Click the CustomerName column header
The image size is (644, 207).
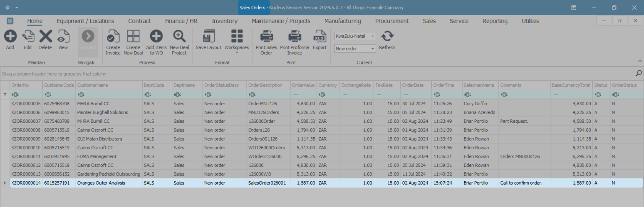93,85
